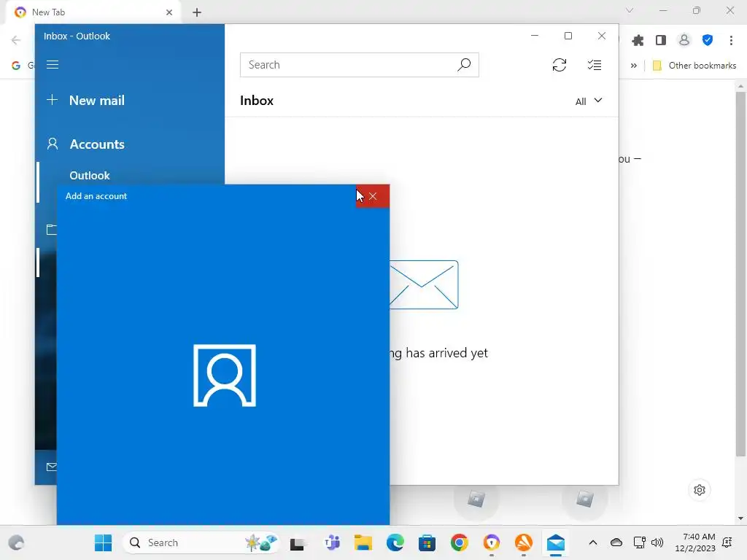Viewport: 747px width, 560px height.
Task: Click the orange Avast taskbar icon
Action: point(524,542)
